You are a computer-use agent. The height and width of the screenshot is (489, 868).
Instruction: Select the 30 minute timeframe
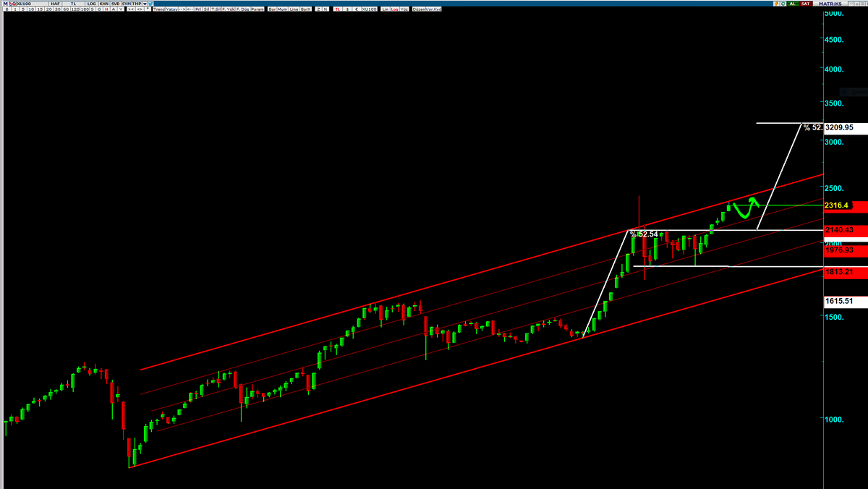(57, 9)
